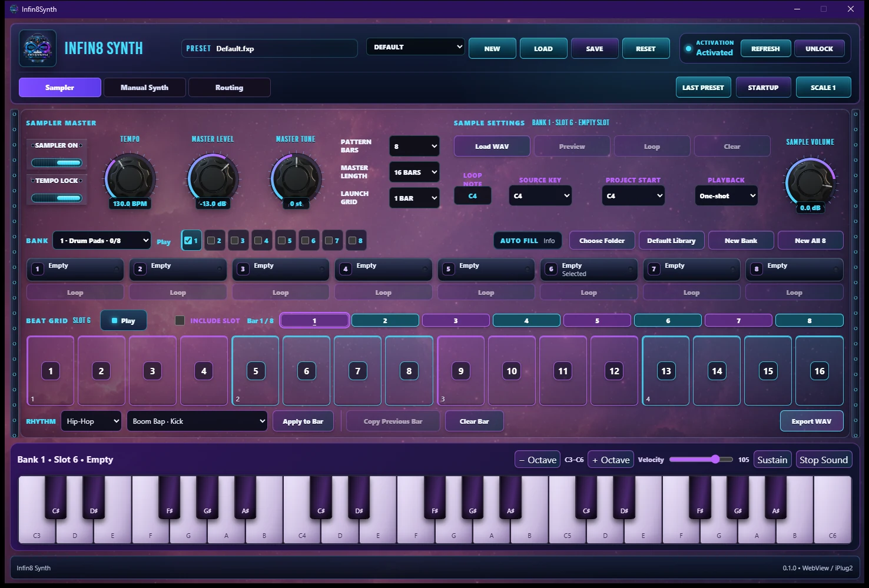869x588 pixels.
Task: Open the Master Length 16 BARS dropdown
Action: [414, 172]
